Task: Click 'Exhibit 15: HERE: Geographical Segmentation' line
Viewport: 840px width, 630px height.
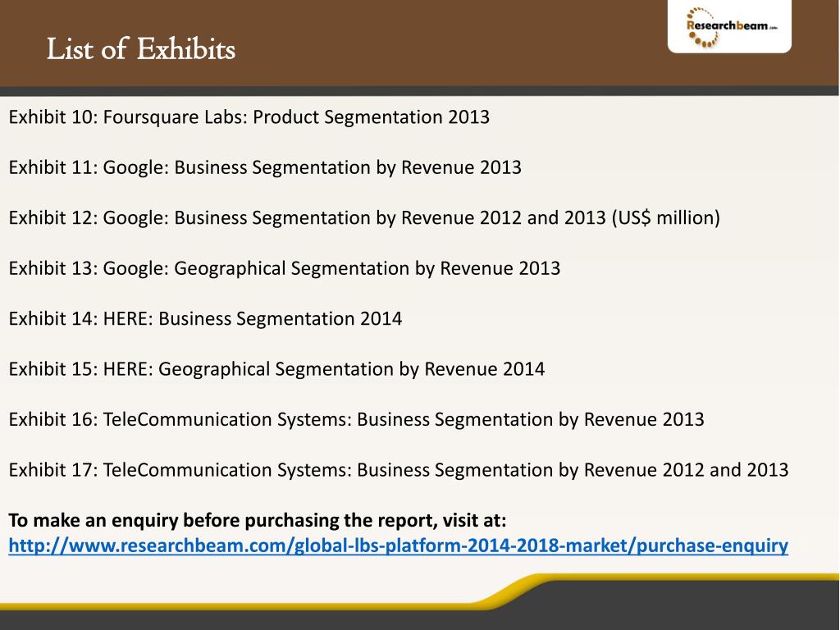Action: 276,369
